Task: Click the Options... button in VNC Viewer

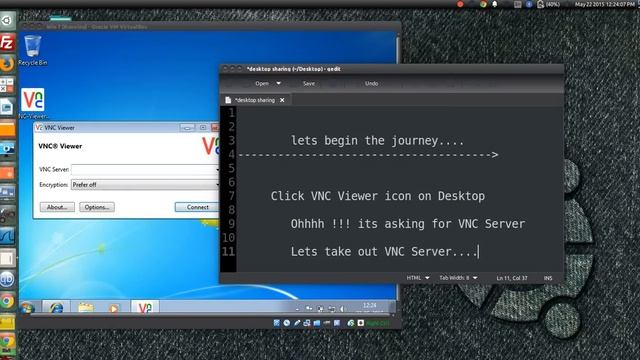Action: point(97,207)
